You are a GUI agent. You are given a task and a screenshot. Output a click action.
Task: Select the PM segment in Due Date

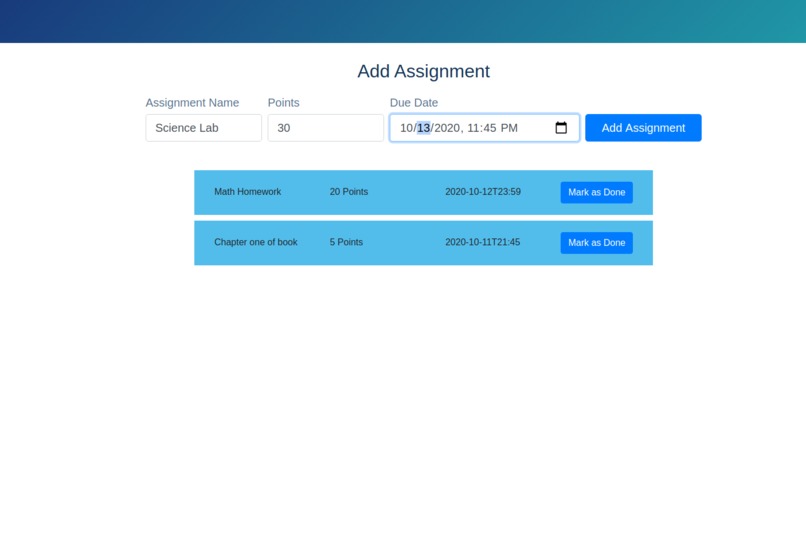(x=509, y=128)
